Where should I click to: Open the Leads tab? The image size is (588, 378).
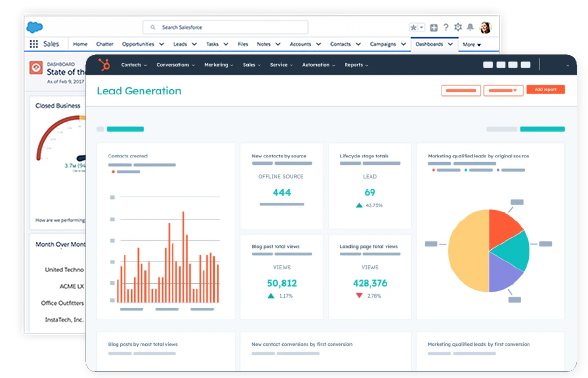180,44
